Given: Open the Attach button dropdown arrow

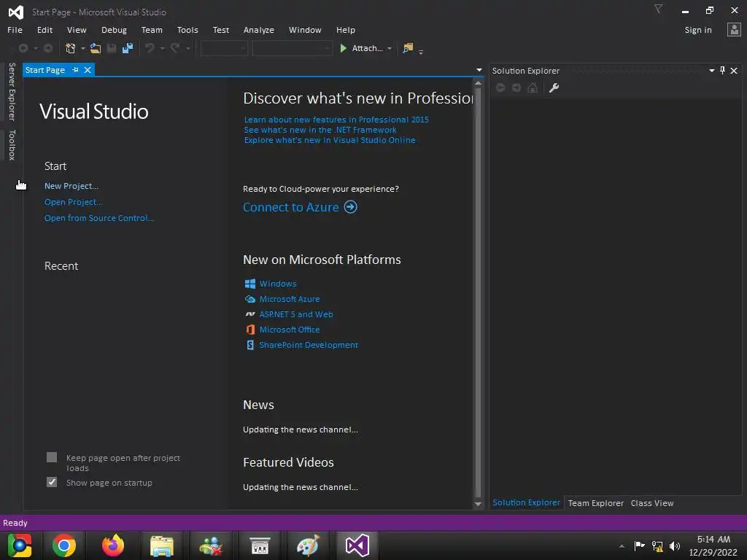Looking at the screenshot, I should click(390, 49).
